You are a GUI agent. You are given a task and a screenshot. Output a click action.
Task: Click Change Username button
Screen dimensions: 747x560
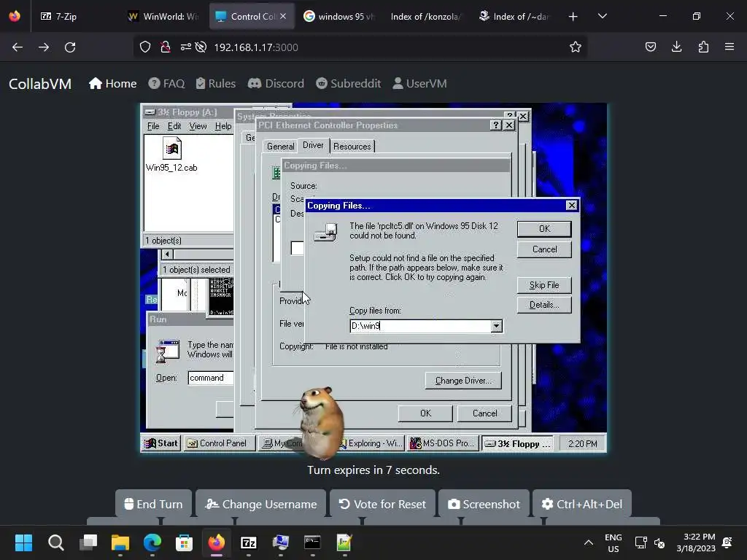pos(260,504)
